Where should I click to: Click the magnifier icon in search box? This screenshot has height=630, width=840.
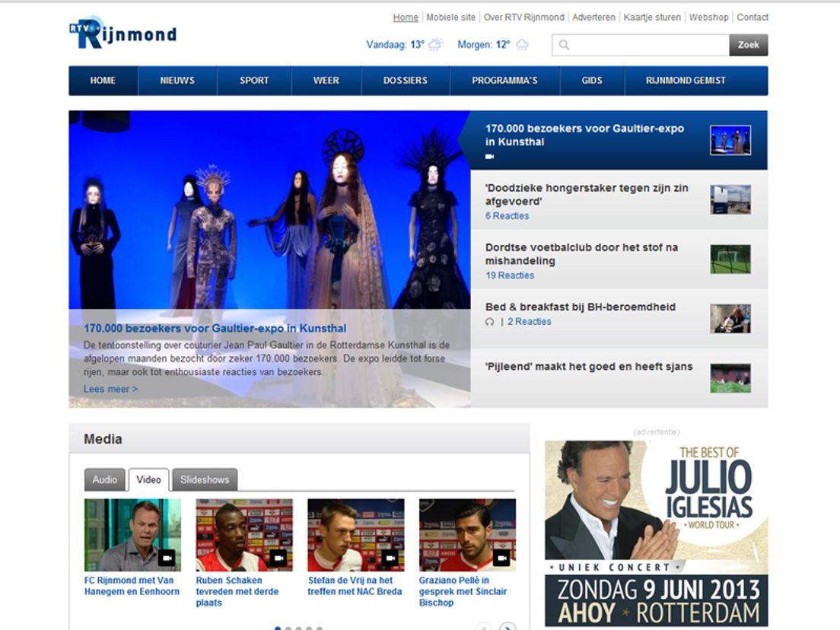coord(564,45)
